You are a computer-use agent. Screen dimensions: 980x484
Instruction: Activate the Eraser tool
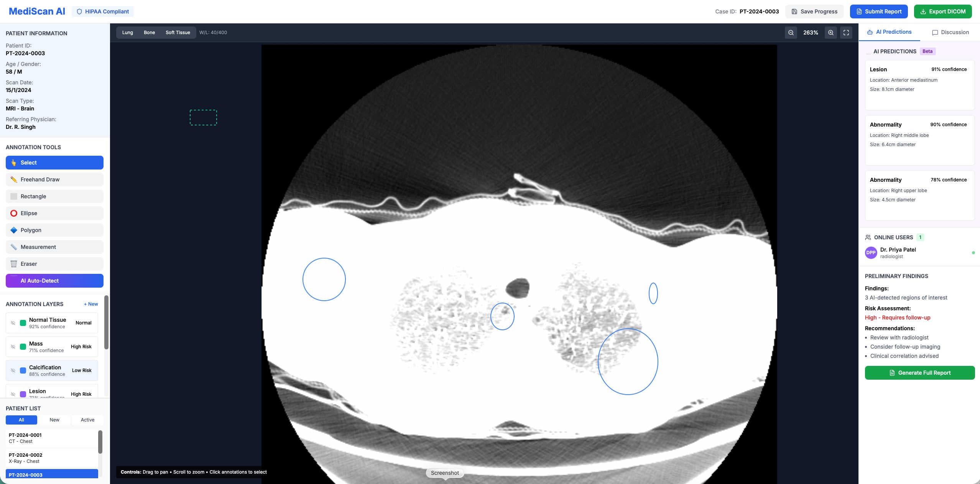(x=54, y=263)
